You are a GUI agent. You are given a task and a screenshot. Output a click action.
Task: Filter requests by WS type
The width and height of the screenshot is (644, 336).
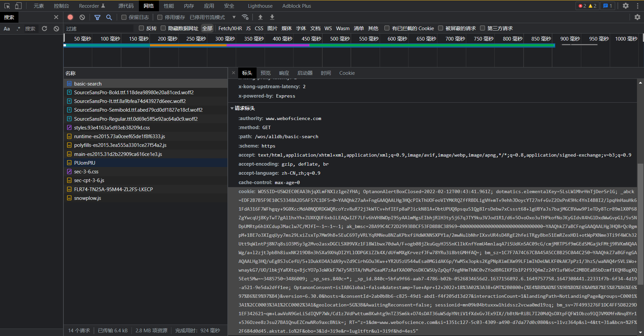[328, 29]
